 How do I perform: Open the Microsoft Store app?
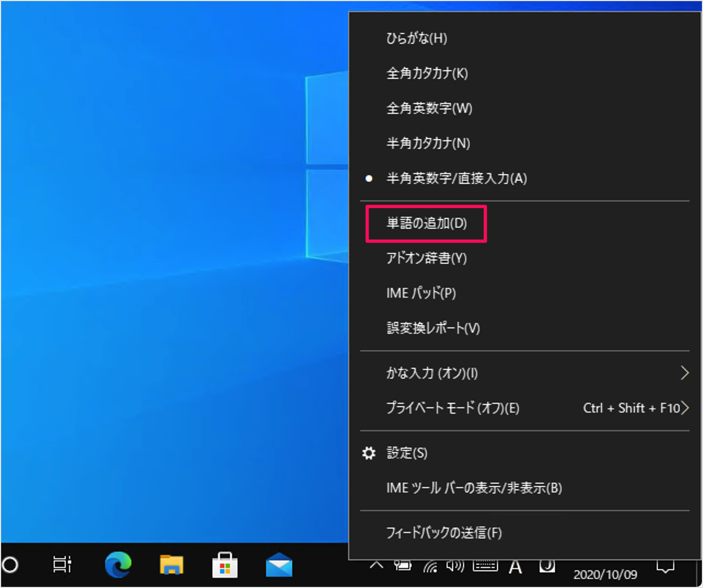pos(225,565)
